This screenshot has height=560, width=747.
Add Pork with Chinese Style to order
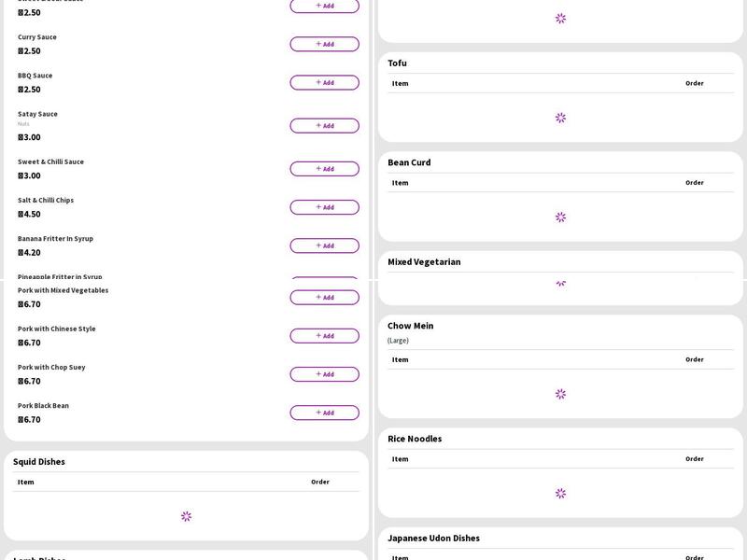[x=324, y=336]
